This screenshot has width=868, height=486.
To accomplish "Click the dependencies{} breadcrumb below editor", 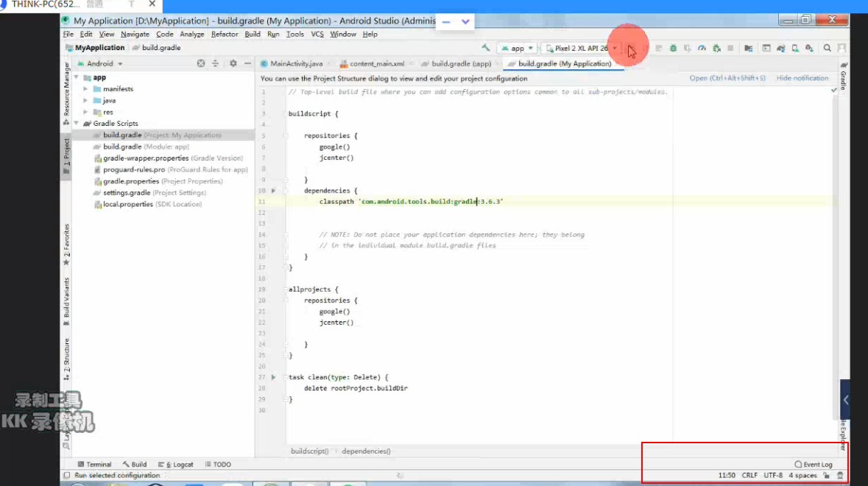I will tap(366, 451).
